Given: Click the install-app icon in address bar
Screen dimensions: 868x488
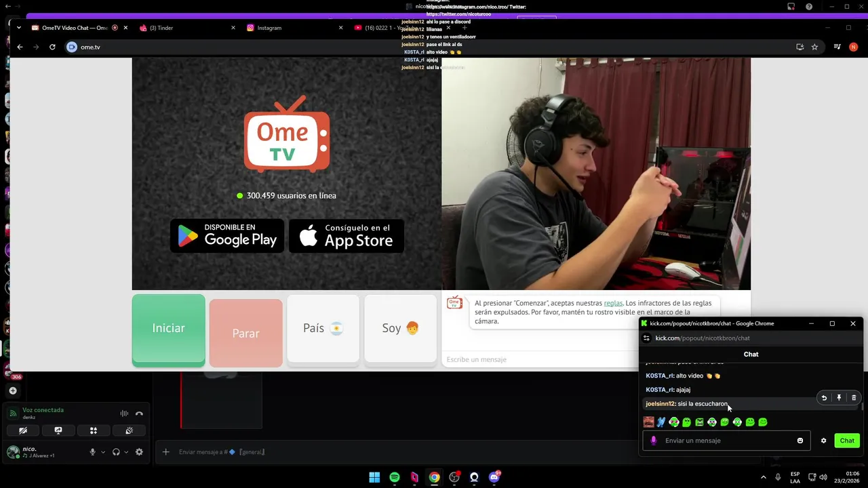Looking at the screenshot, I should (800, 47).
